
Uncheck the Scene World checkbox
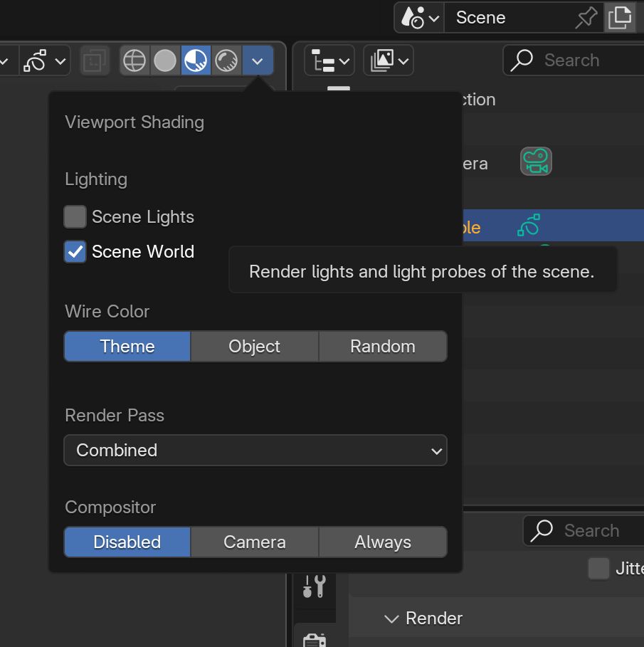pyautogui.click(x=75, y=252)
